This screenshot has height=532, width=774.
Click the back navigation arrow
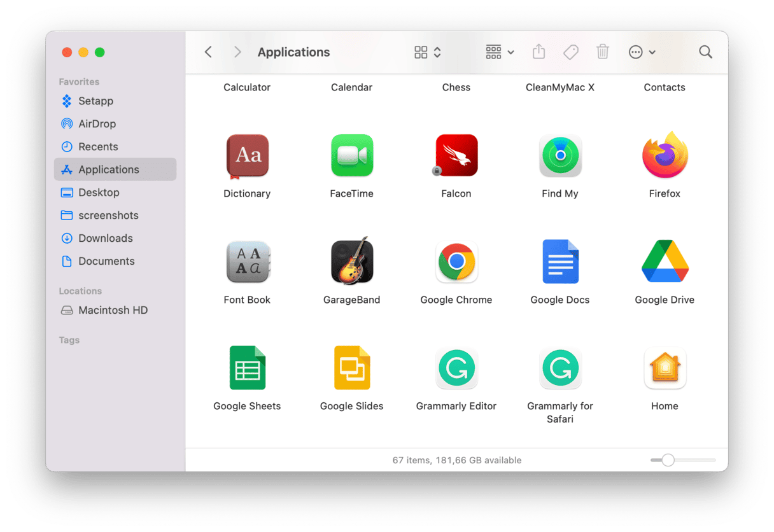coord(208,52)
